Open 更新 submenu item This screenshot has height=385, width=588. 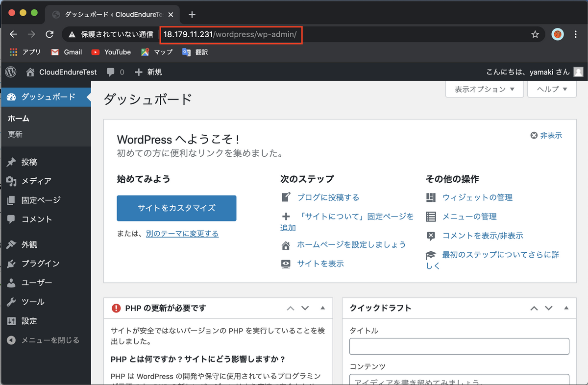pos(15,134)
